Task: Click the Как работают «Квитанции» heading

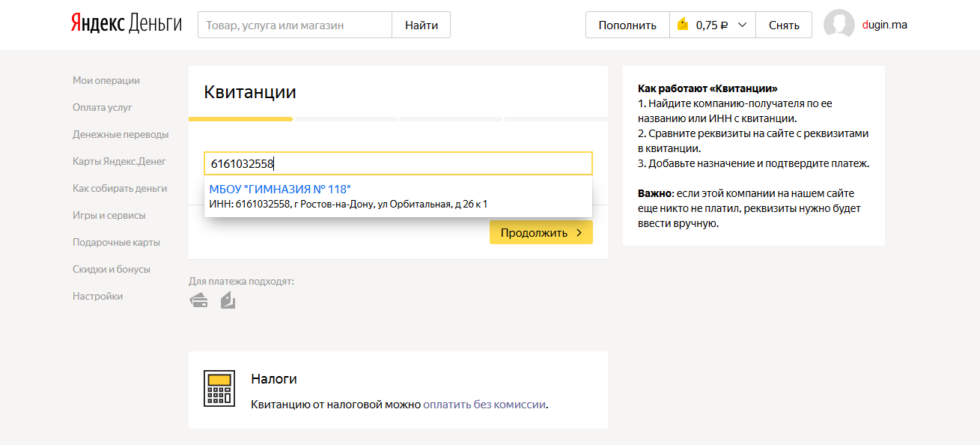Action: click(x=707, y=88)
